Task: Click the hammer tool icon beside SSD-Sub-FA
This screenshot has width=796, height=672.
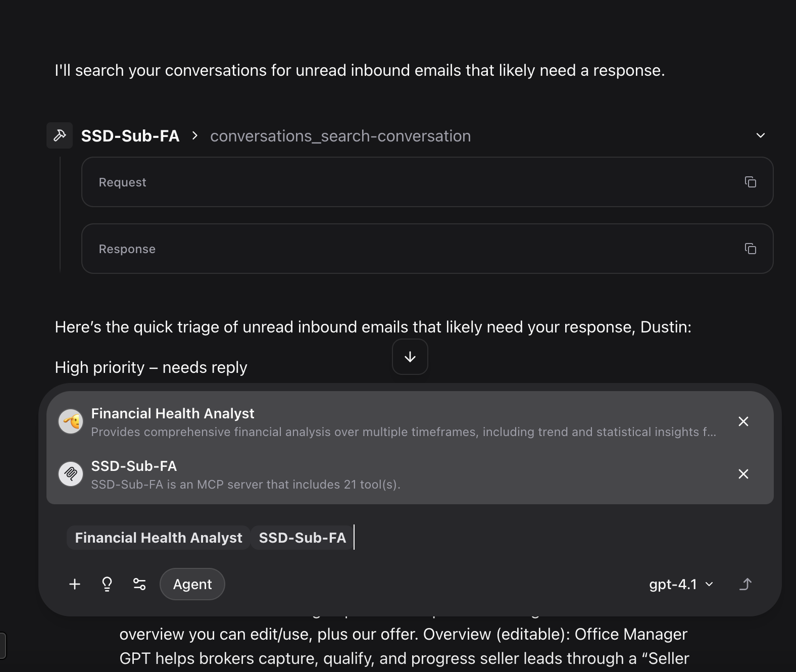Action: (x=60, y=135)
